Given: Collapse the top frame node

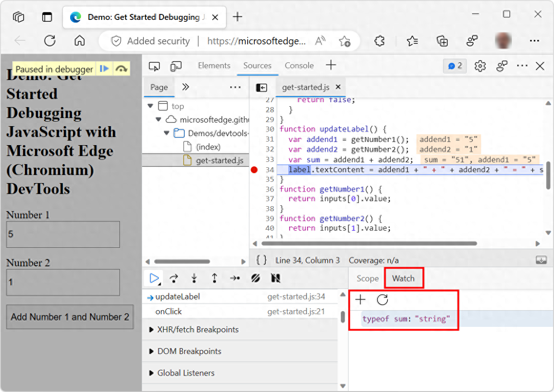Looking at the screenshot, I should tap(150, 106).
